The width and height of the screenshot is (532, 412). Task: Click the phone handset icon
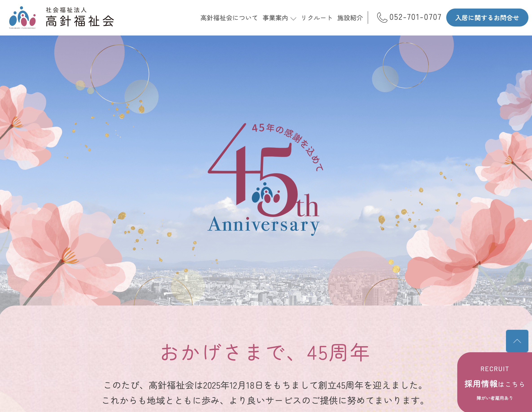(x=382, y=18)
